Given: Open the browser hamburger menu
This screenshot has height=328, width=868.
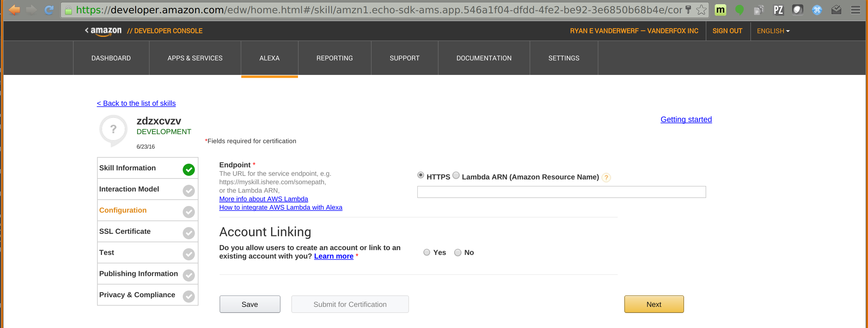Looking at the screenshot, I should (x=856, y=10).
